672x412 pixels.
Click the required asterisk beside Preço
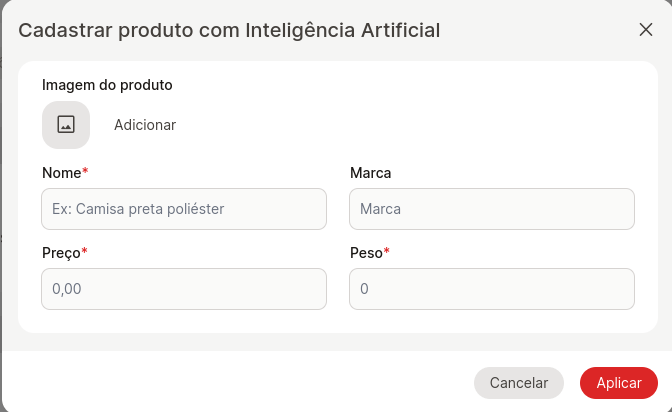[84, 251]
